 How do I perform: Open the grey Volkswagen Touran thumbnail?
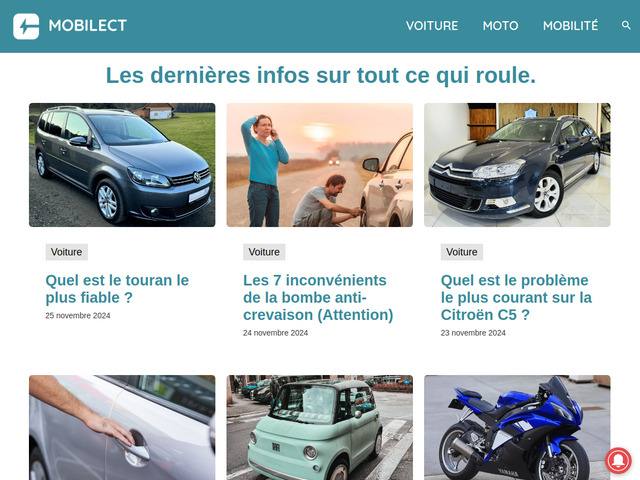pyautogui.click(x=122, y=165)
